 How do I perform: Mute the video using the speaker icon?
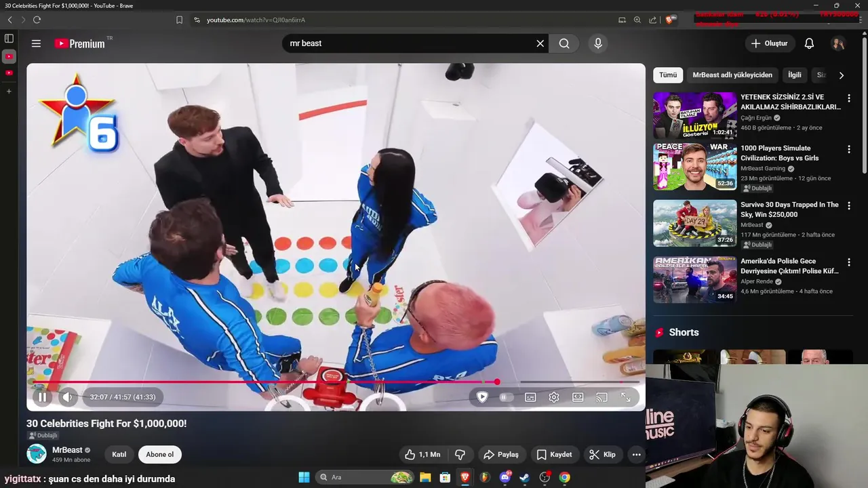(67, 397)
